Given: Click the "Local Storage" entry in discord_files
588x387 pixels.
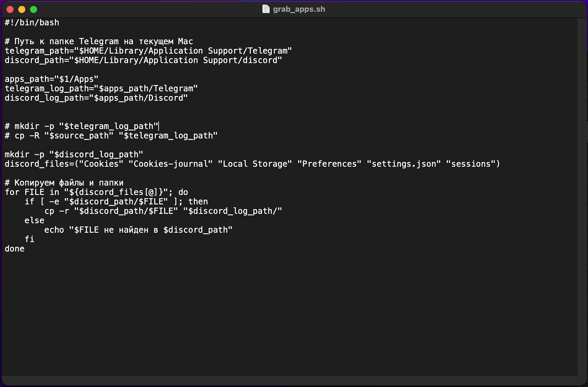Looking at the screenshot, I should click(x=255, y=164).
